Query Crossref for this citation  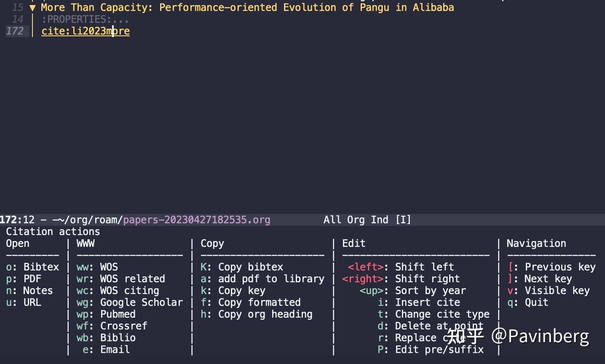112,326
